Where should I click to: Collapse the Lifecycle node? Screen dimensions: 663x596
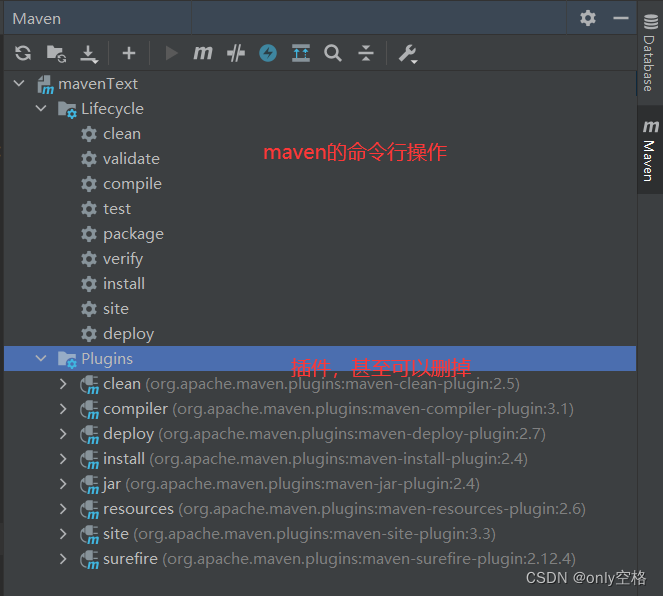[41, 108]
